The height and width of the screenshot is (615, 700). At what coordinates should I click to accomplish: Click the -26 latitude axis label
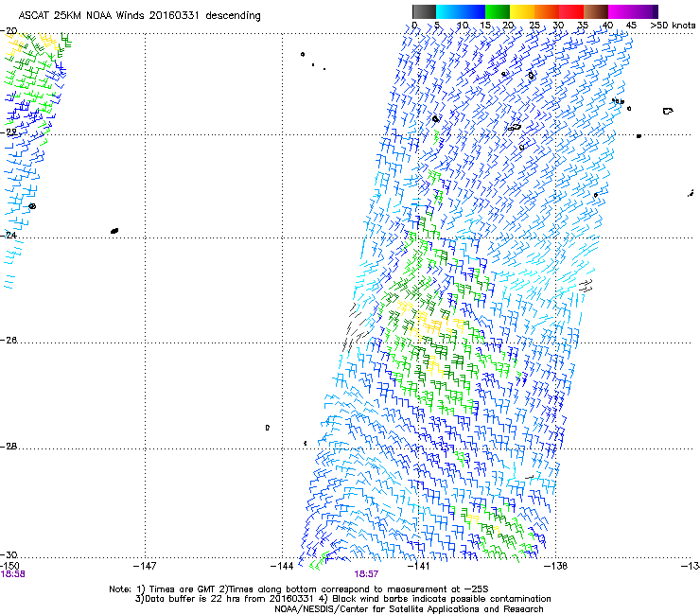pos(9,341)
